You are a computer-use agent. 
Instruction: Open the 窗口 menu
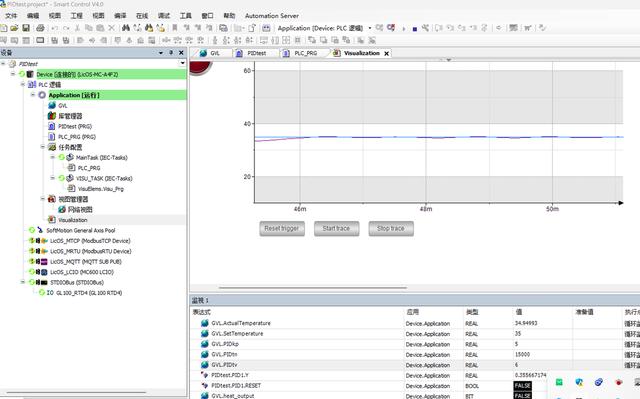(x=207, y=16)
